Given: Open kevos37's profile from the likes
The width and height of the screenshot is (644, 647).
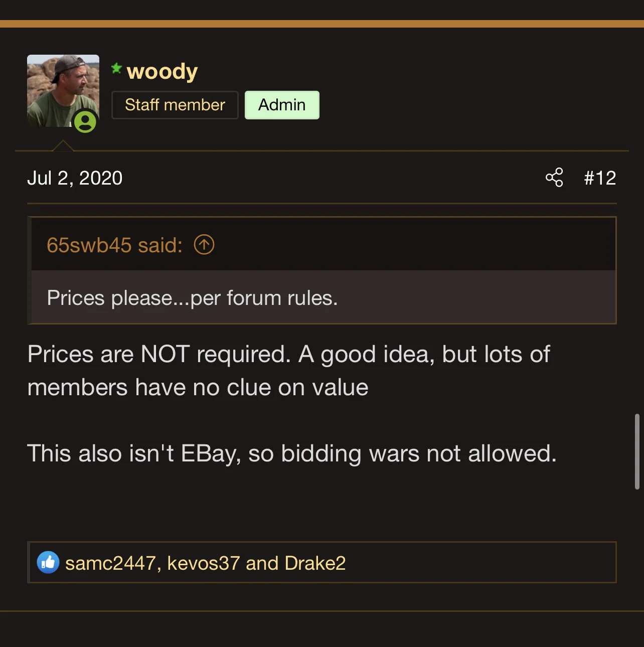Looking at the screenshot, I should (203, 563).
